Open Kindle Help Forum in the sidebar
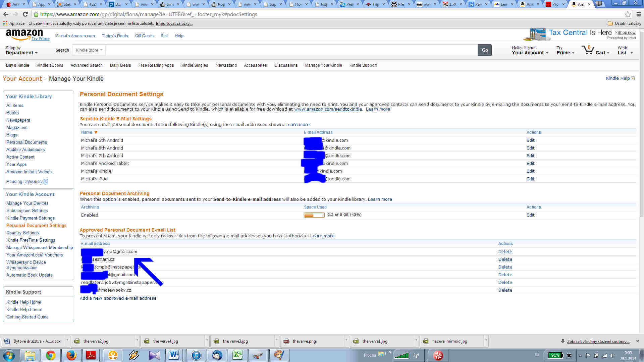Screen dimensions: 644x362 [x=24, y=310]
